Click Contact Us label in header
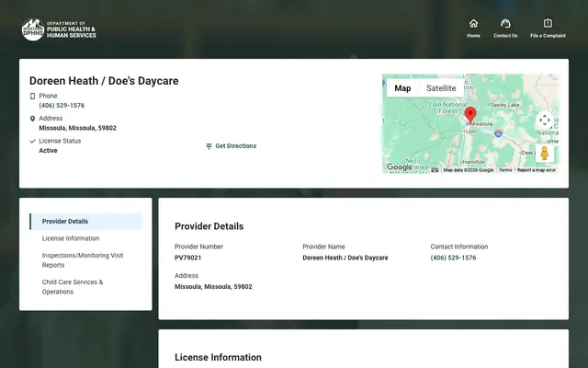The image size is (588, 368). (505, 36)
